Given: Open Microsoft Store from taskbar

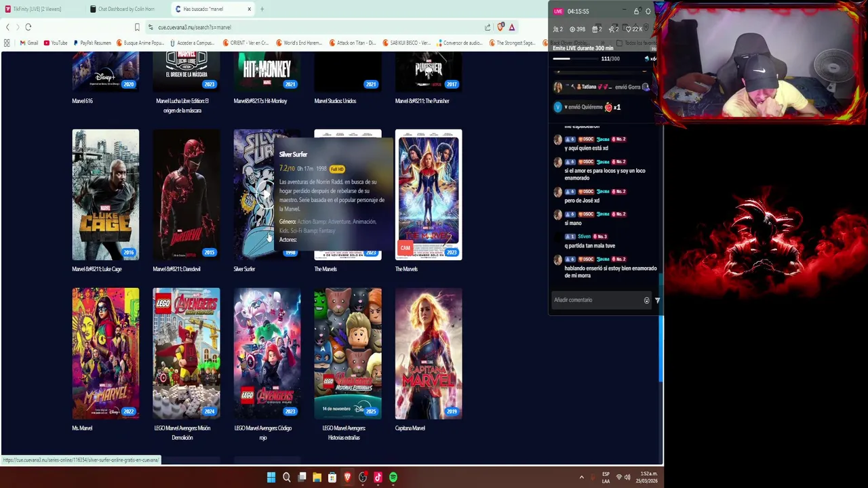Looking at the screenshot, I should tap(332, 477).
